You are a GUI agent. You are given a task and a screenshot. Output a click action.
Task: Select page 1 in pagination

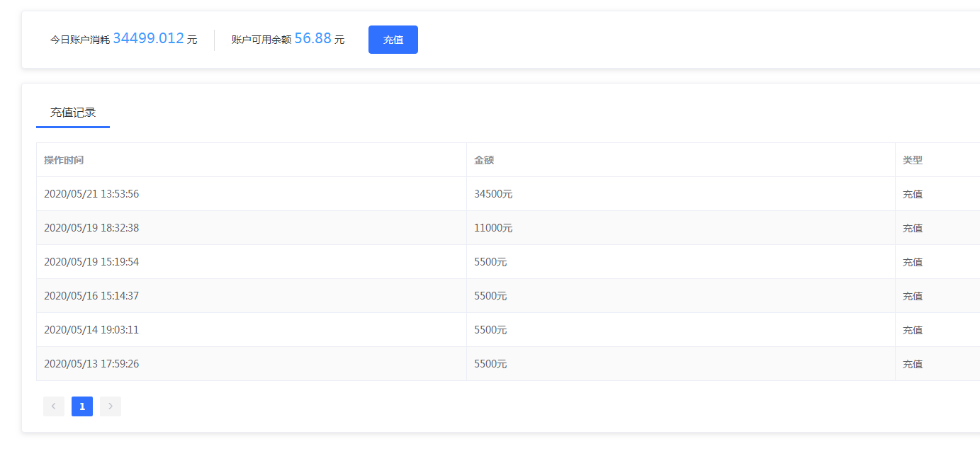pyautogui.click(x=82, y=406)
